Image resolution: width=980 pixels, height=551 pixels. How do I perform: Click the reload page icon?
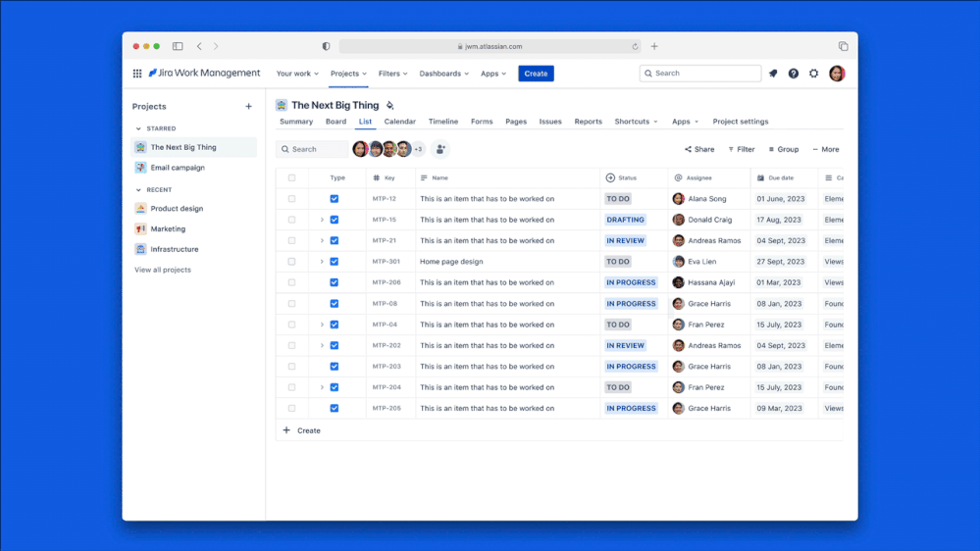pos(635,46)
